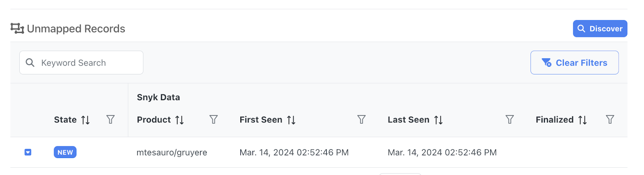Sort by Finalized column arrows
This screenshot has height=175, width=644.
point(582,120)
